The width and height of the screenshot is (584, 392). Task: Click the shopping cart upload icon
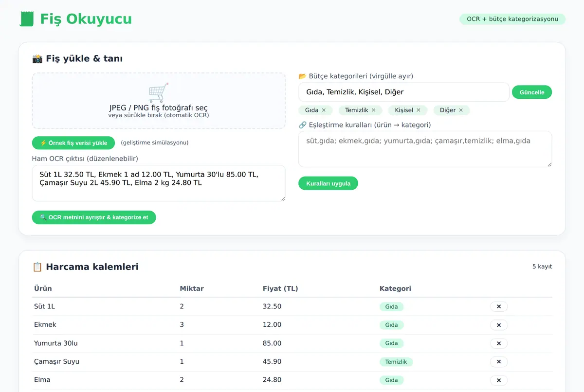click(159, 92)
